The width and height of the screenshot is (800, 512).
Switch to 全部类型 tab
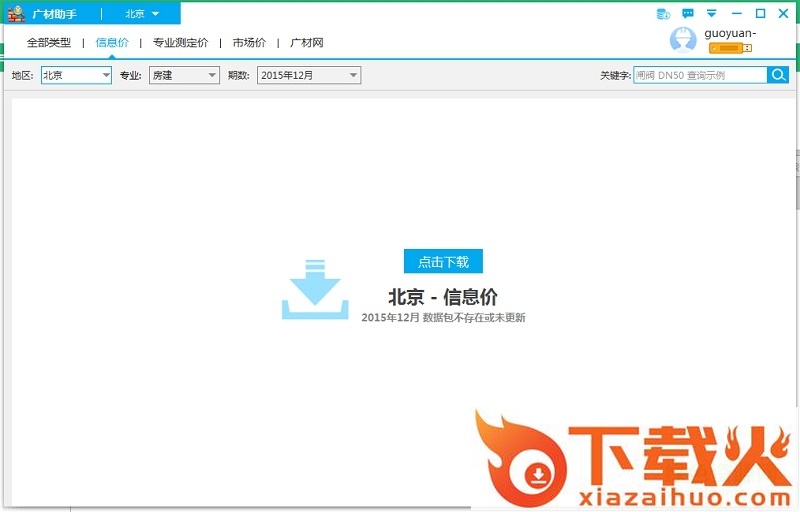(49, 42)
